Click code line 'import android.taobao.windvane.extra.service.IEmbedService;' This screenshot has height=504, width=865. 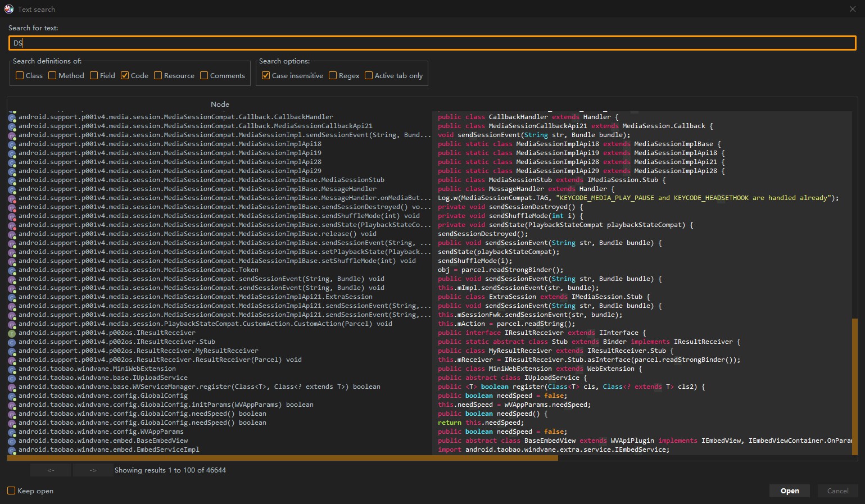[x=554, y=449]
